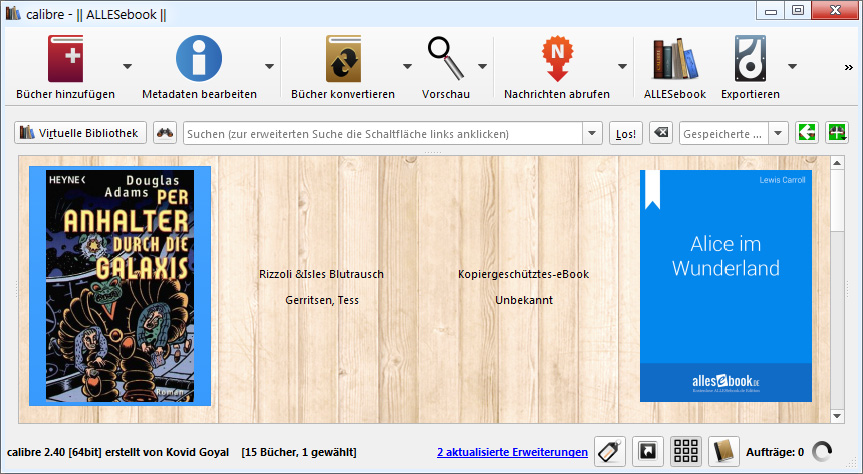Click the Bücher konvertieren label
863x474 pixels.
(x=343, y=94)
